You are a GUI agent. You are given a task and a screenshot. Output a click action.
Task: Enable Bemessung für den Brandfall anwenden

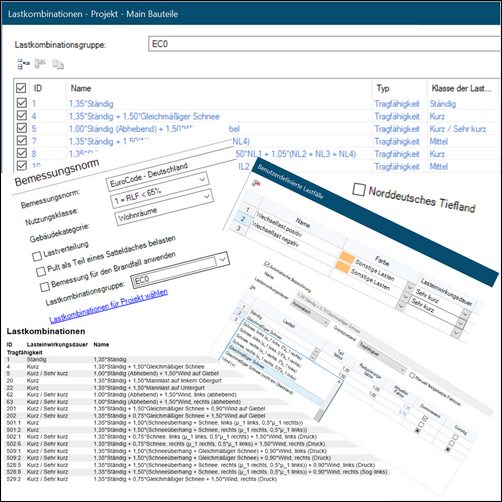[44, 286]
